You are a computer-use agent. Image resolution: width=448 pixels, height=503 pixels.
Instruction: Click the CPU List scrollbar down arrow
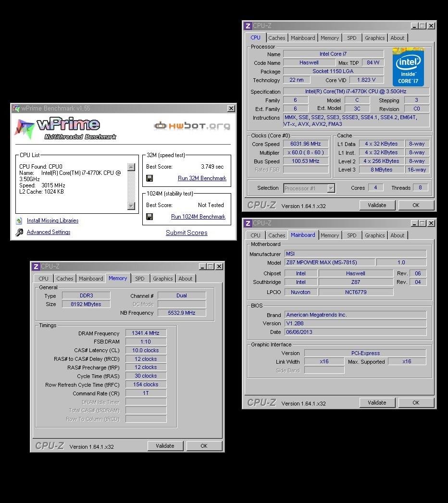click(x=131, y=206)
